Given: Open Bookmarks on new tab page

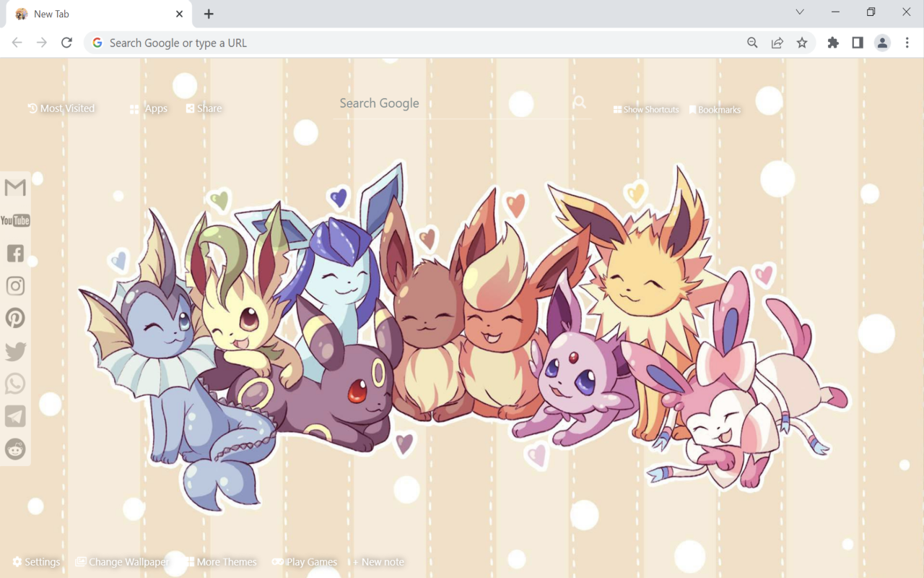Looking at the screenshot, I should tap(715, 110).
